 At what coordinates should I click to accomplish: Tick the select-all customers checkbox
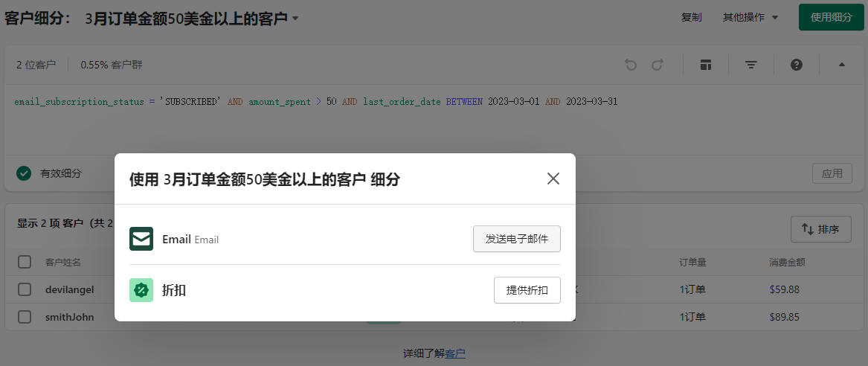coord(25,262)
